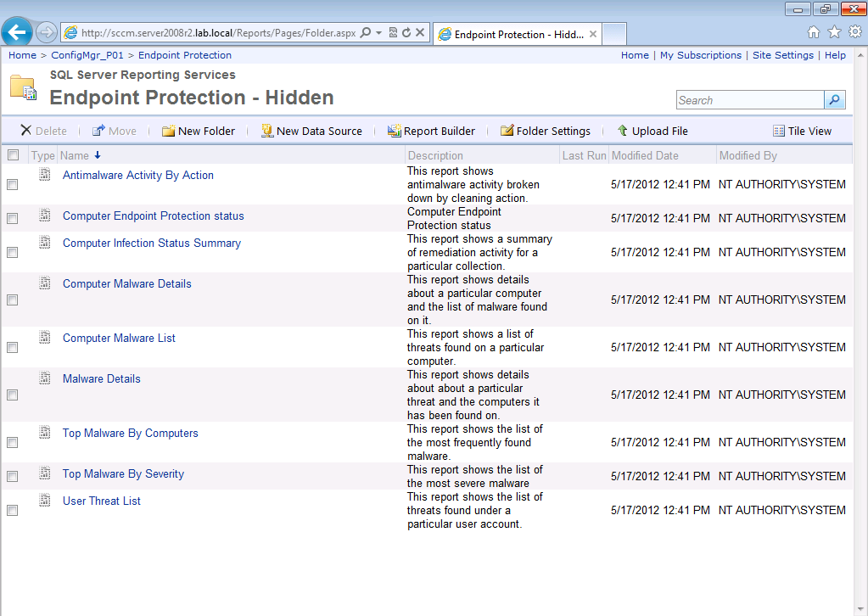This screenshot has height=616, width=868.
Task: Click Upload File
Action: click(652, 131)
